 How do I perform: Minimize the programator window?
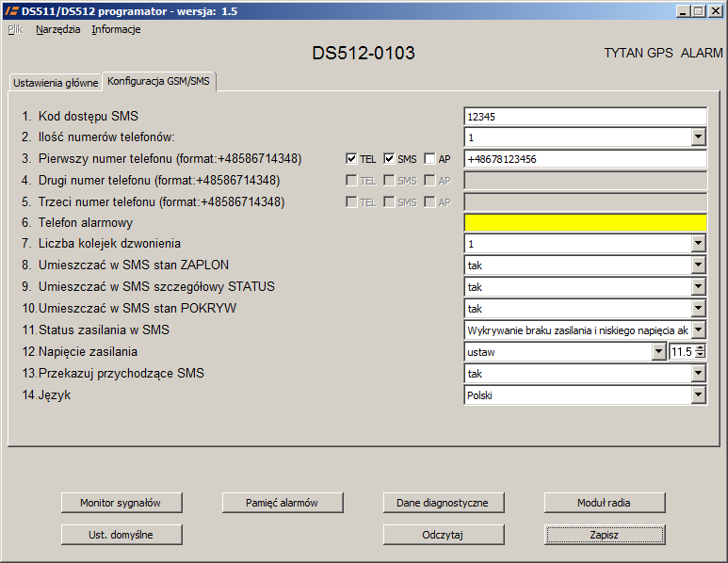coord(683,11)
